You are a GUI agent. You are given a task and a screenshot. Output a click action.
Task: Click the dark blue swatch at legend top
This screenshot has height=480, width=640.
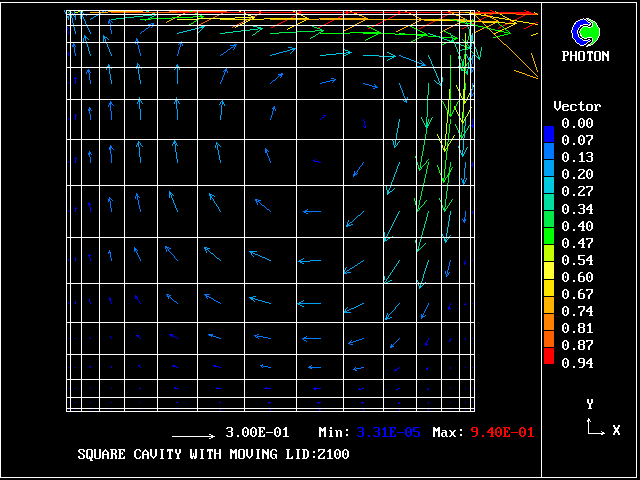click(x=548, y=130)
